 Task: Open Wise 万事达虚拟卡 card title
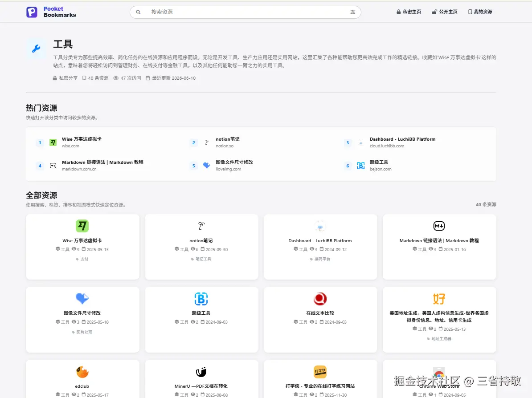click(82, 240)
